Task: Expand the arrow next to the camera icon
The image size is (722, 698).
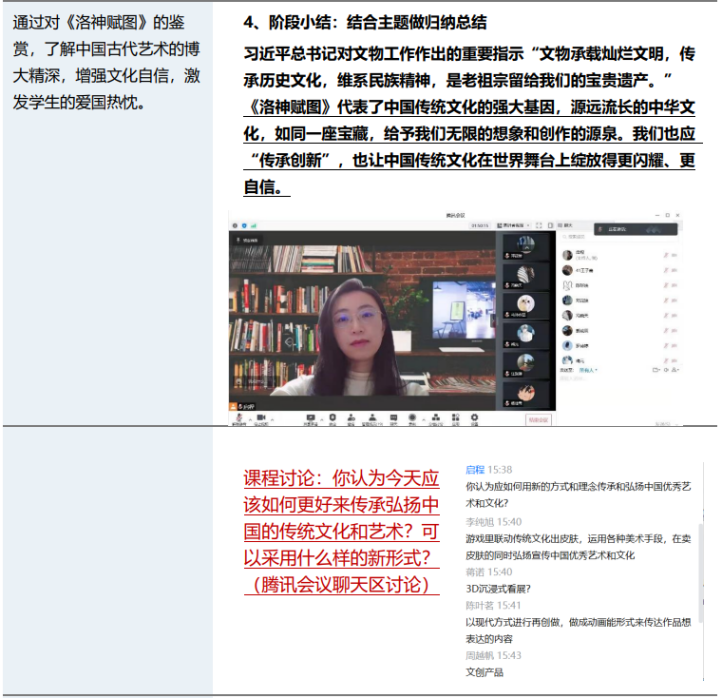Action: pos(271,418)
